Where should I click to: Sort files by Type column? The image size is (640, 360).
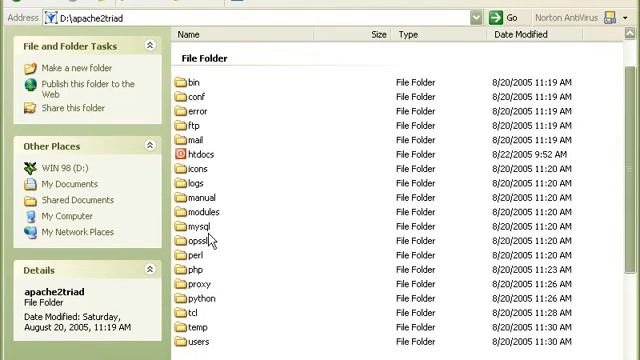tap(439, 35)
